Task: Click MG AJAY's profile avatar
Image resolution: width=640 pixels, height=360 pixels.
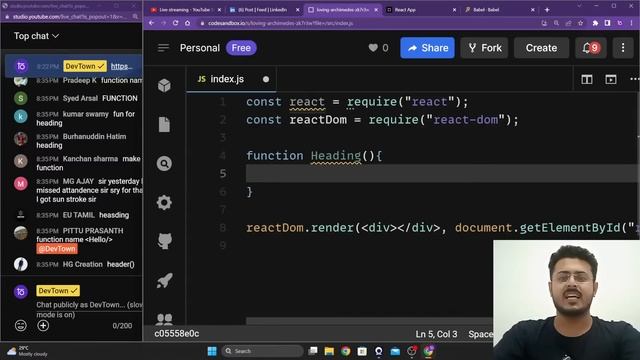Action: (x=21, y=184)
